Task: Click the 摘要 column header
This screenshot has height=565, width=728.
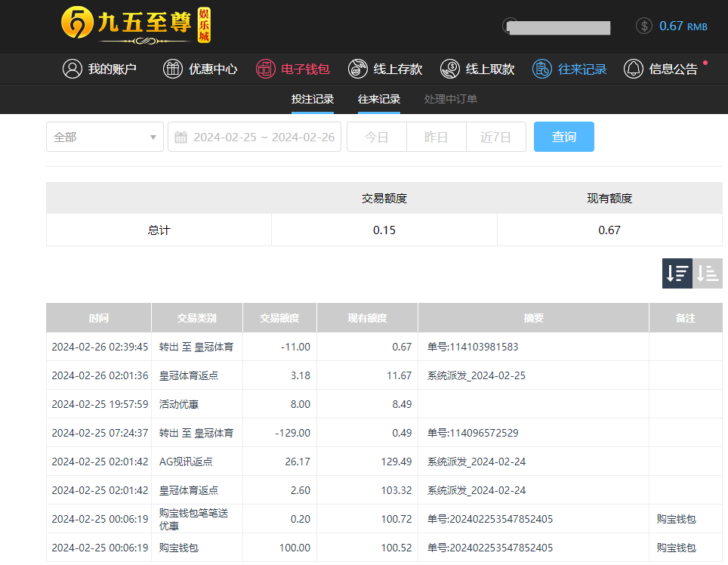Action: [533, 318]
